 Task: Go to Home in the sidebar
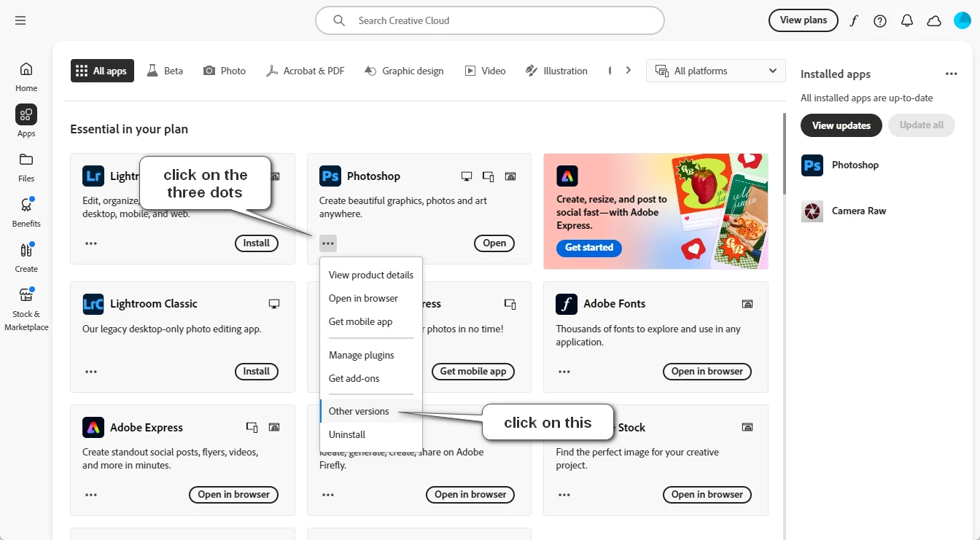[26, 77]
